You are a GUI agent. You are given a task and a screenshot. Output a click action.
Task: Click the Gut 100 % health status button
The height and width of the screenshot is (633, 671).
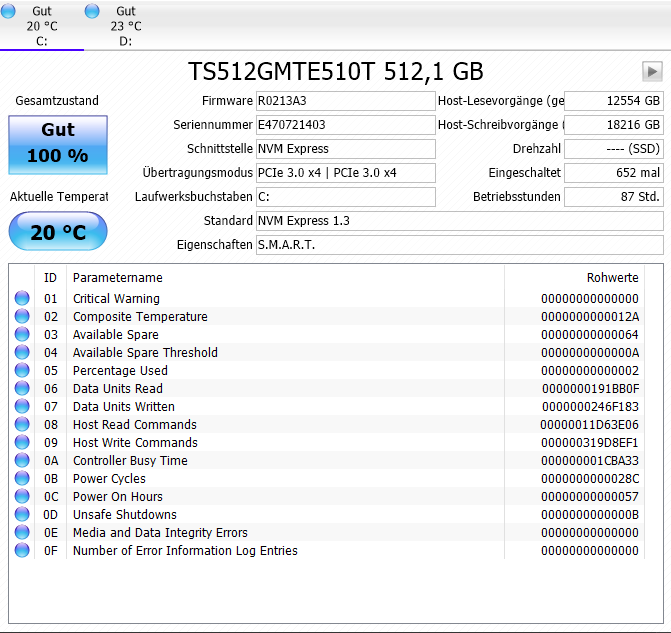(x=58, y=145)
